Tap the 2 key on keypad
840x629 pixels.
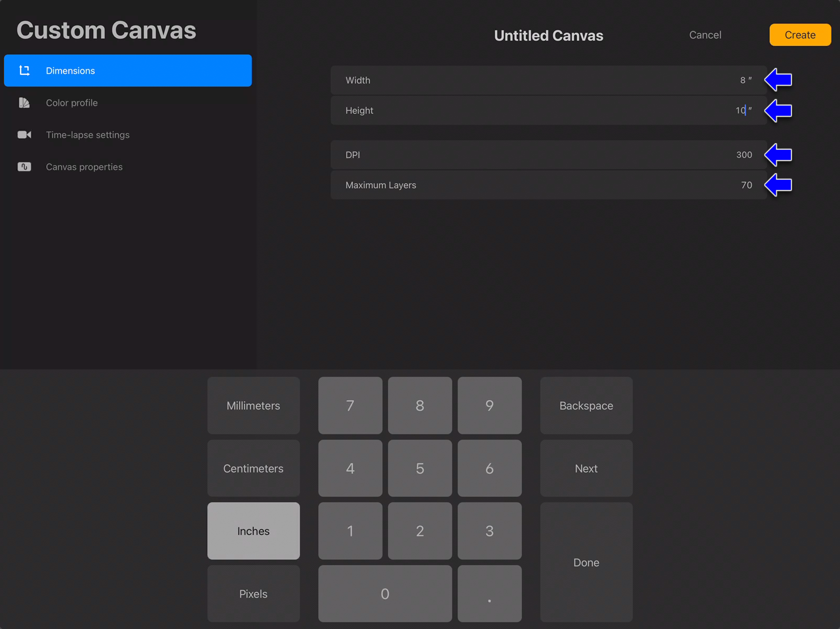coord(420,531)
